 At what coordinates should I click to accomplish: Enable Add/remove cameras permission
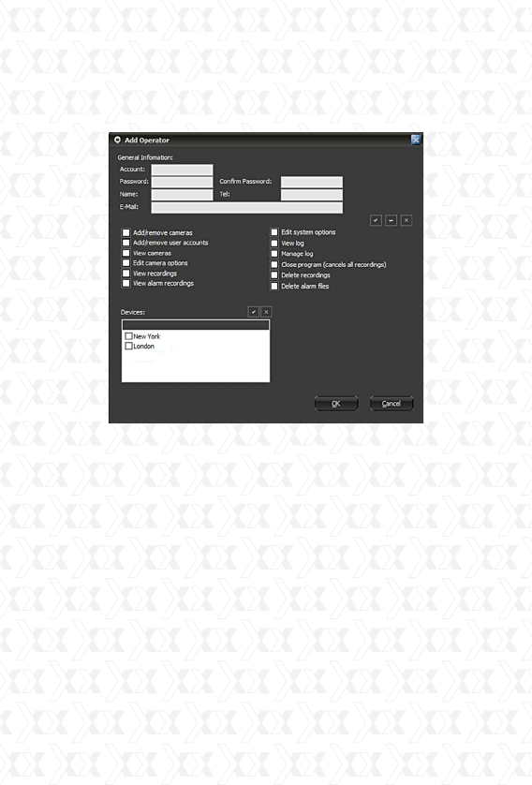click(126, 233)
